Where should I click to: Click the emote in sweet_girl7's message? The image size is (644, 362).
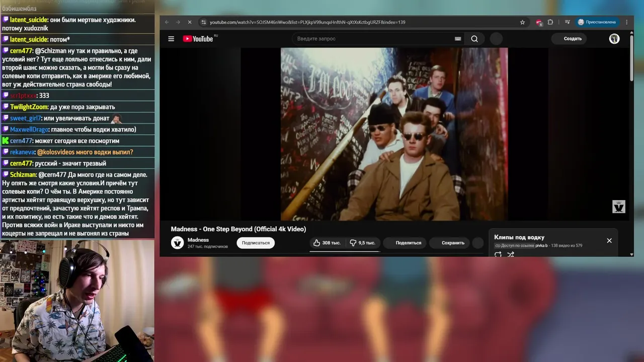(x=116, y=119)
